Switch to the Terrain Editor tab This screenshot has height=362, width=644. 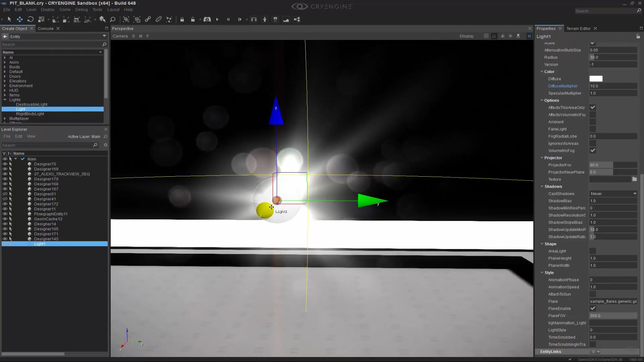[578, 28]
